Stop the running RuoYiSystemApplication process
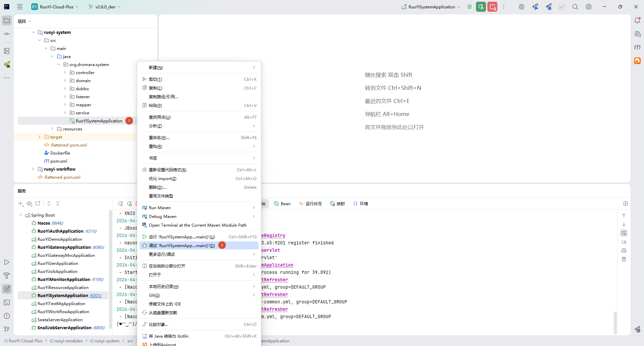The image size is (644, 346). tap(492, 7)
